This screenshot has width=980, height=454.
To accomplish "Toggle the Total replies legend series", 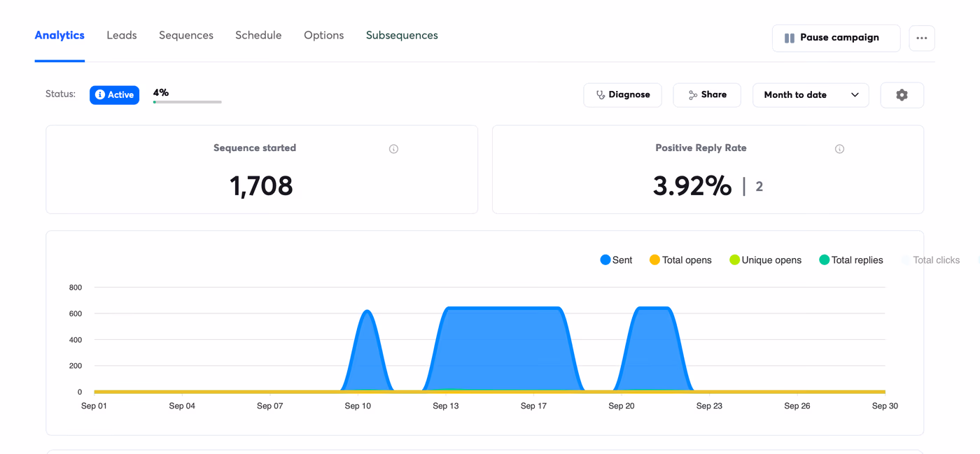I will click(x=851, y=260).
